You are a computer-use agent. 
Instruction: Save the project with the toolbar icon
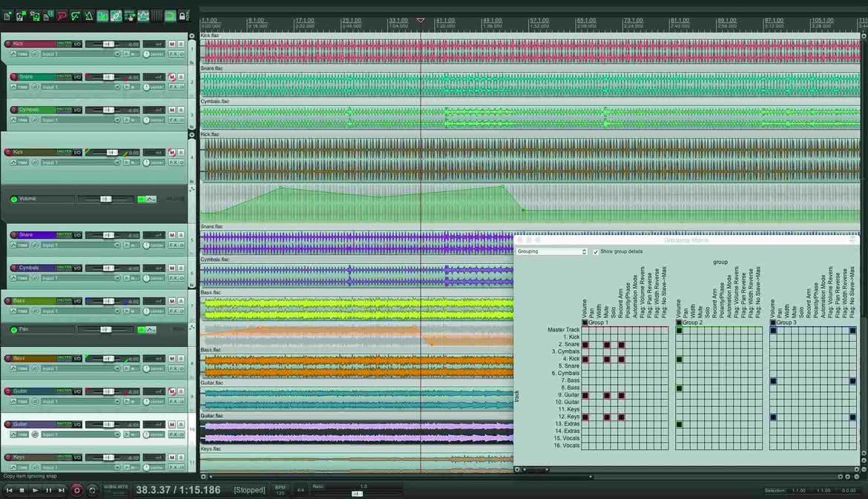(35, 16)
